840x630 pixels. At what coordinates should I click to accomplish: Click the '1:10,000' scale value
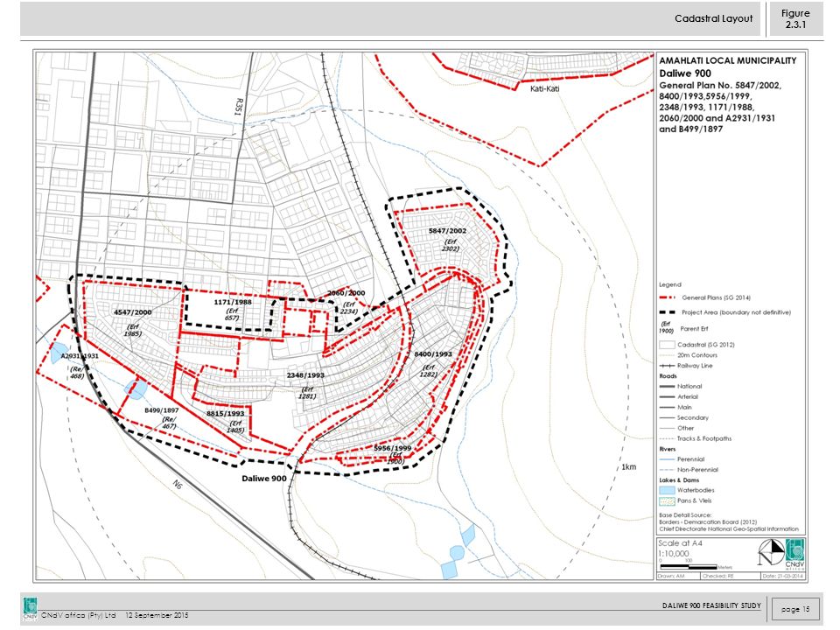pyautogui.click(x=674, y=553)
